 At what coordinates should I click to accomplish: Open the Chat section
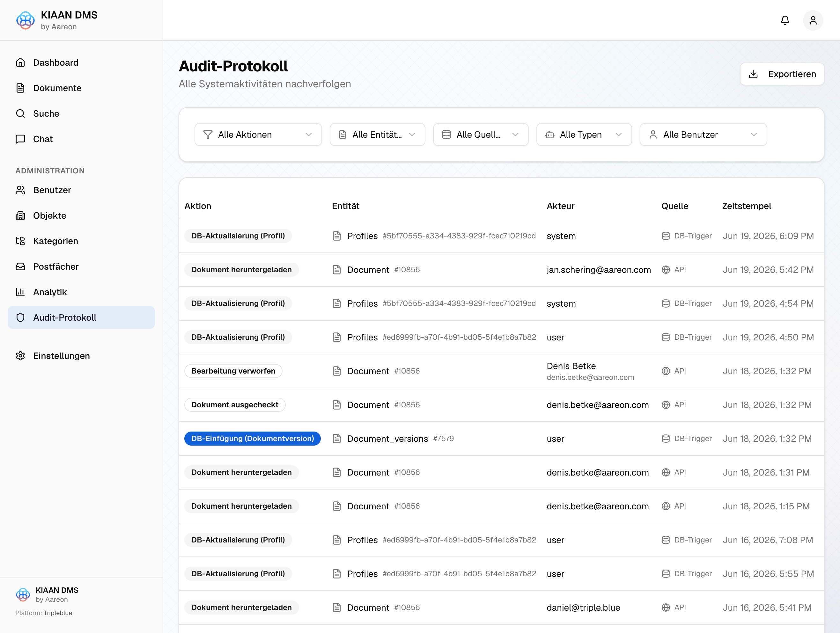tap(81, 139)
